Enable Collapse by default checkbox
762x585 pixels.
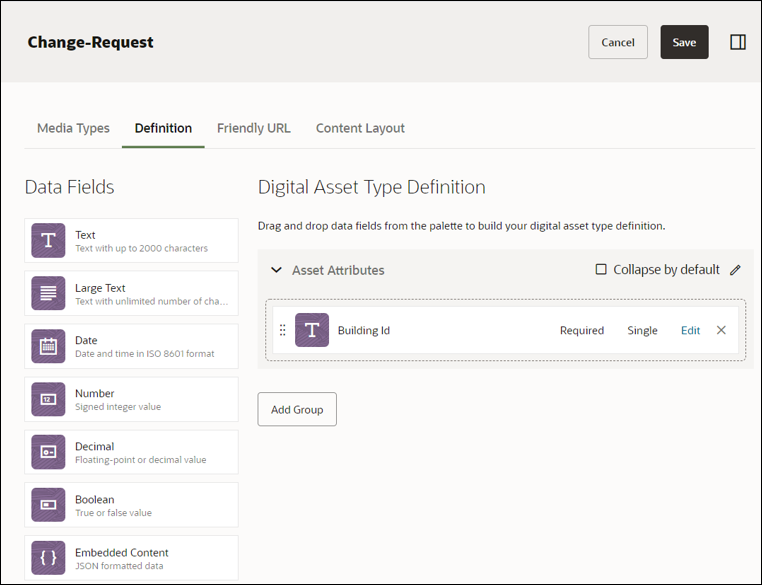pos(601,269)
